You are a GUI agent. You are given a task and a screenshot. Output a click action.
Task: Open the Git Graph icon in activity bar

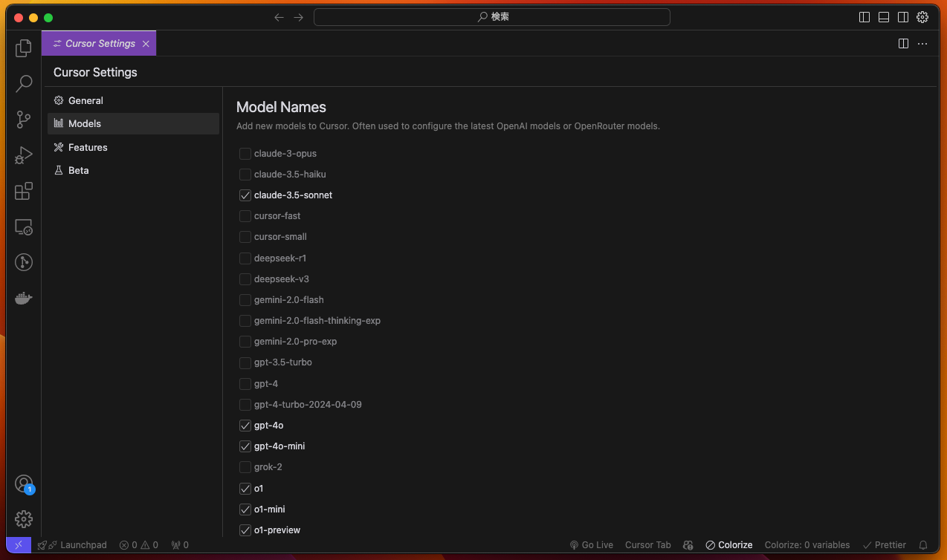(x=24, y=262)
